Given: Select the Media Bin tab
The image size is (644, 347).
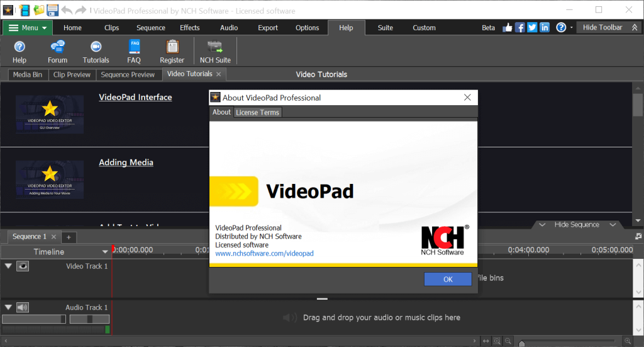Looking at the screenshot, I should coord(28,74).
